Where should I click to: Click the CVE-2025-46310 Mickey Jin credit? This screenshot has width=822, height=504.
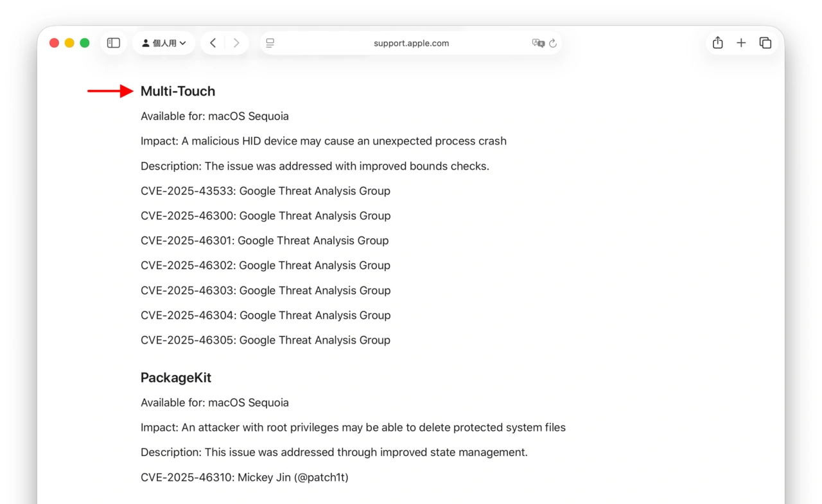[x=244, y=477]
